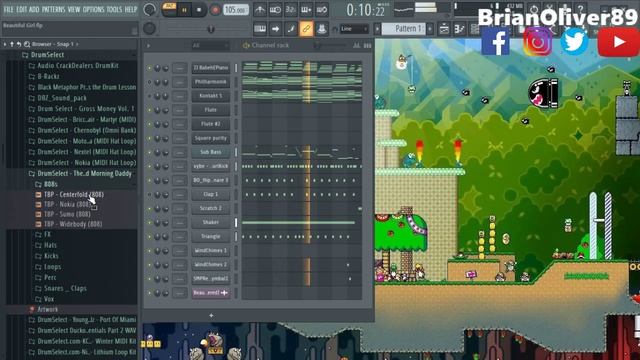Mute the Philharmonik channel
Image resolution: width=640 pixels, height=360 pixels.
click(149, 82)
